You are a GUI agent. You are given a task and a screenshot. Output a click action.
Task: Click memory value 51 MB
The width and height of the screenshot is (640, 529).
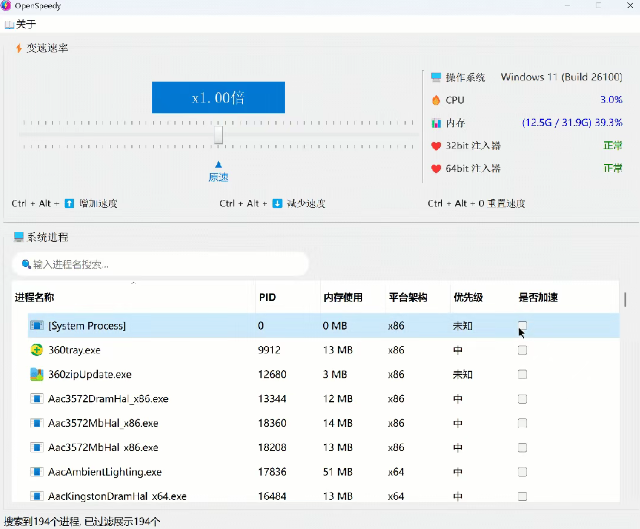pyautogui.click(x=338, y=472)
